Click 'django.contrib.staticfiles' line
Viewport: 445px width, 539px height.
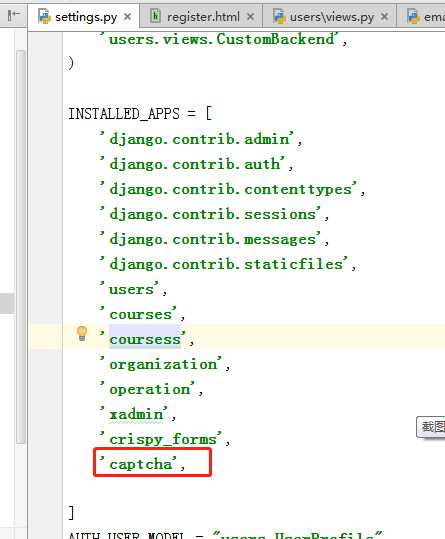(227, 264)
